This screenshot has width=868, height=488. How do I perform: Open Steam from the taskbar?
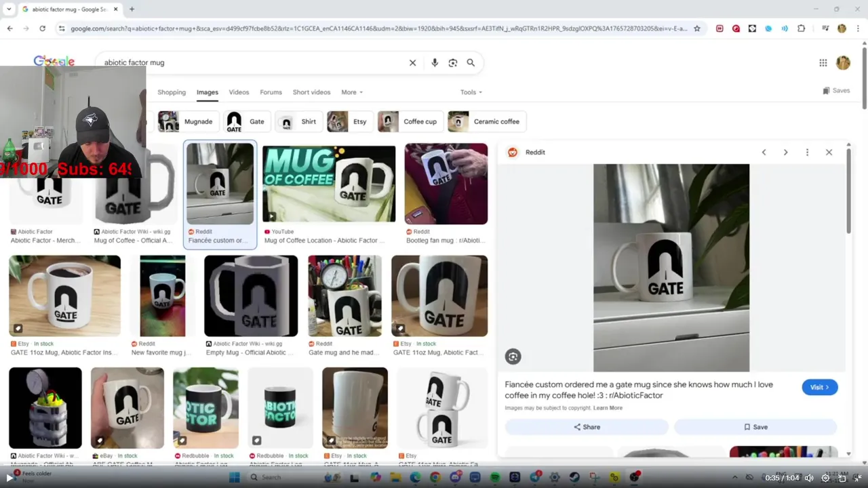[x=574, y=478]
